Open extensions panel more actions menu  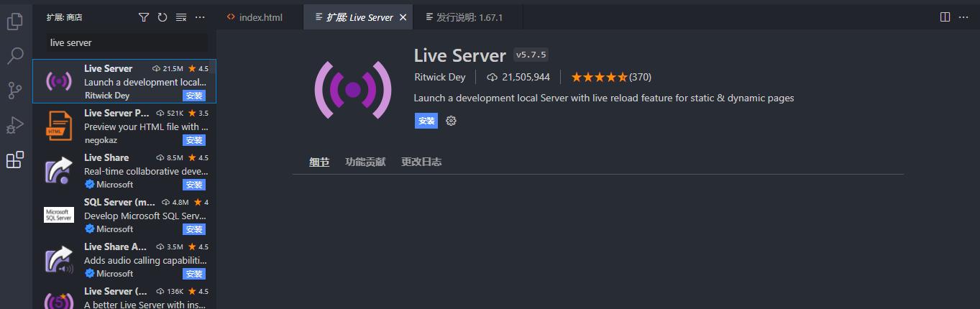point(200,17)
